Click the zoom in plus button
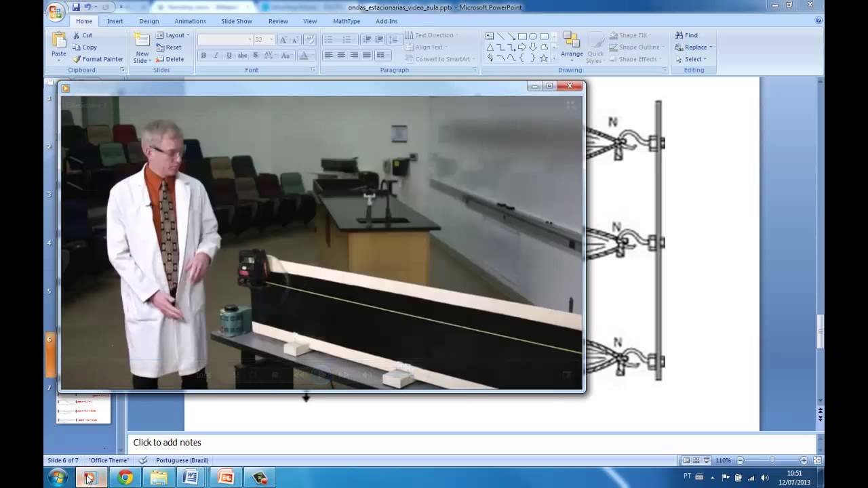The height and width of the screenshot is (488, 868). [x=804, y=460]
